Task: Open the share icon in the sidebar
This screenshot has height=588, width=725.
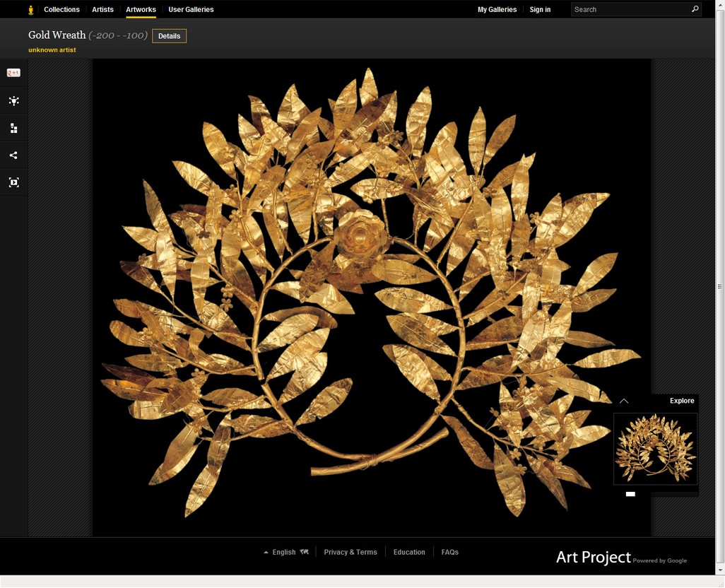Action: (13, 155)
